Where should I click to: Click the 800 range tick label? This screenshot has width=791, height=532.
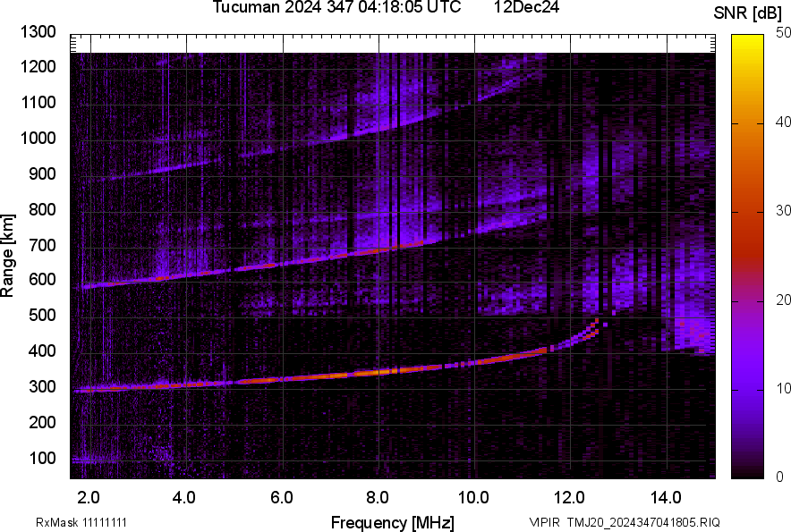[42, 209]
